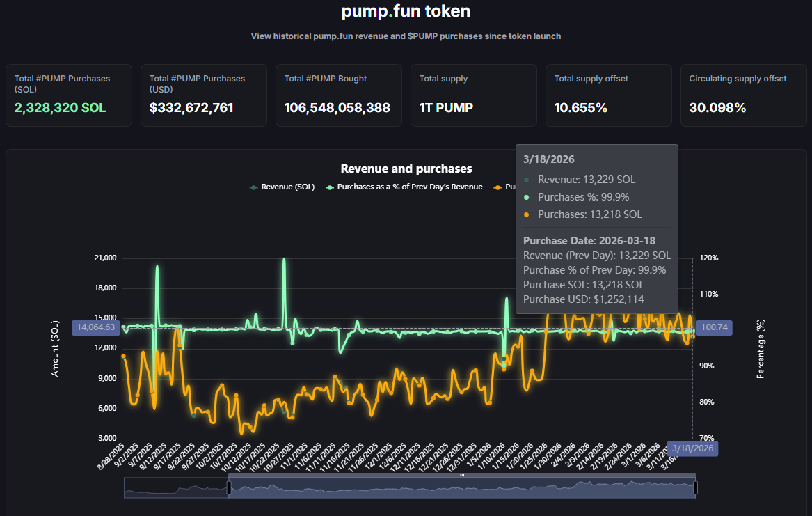Click the unselected left area of the range slider
This screenshot has width=812, height=516.
[175, 488]
